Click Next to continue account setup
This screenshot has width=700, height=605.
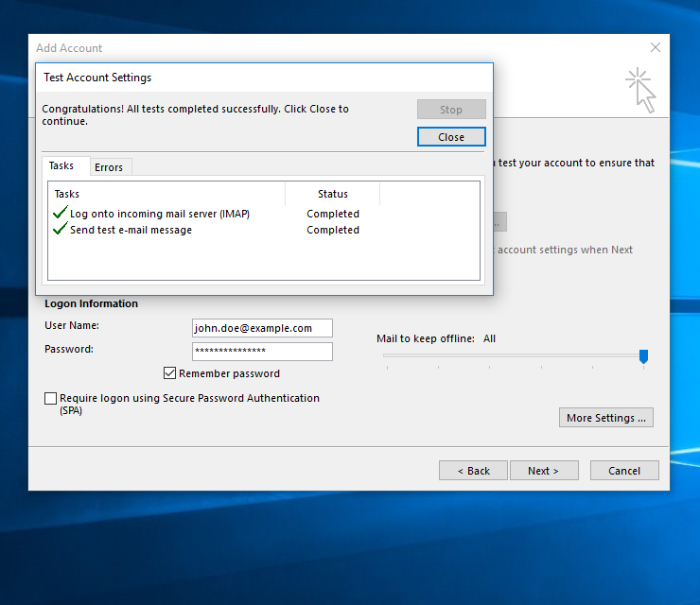pyautogui.click(x=544, y=471)
